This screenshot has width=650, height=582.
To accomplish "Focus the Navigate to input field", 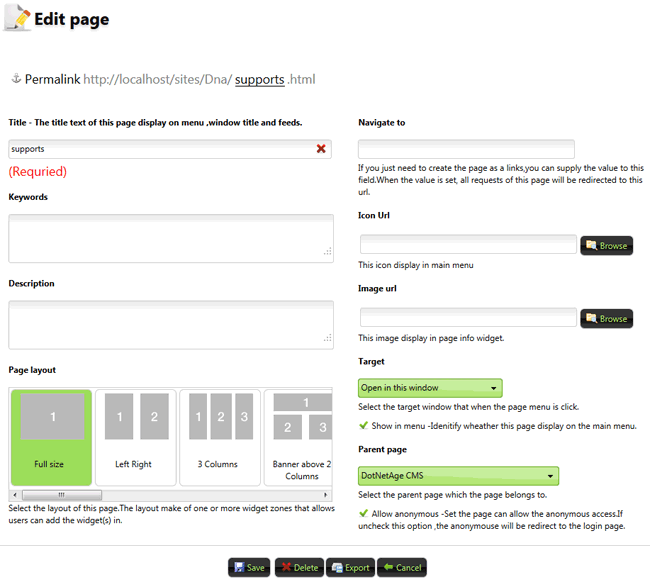I will click(x=466, y=149).
